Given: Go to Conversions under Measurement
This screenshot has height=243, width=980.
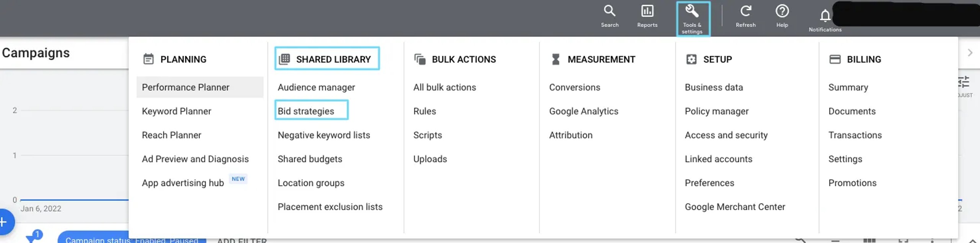Looking at the screenshot, I should tap(575, 87).
